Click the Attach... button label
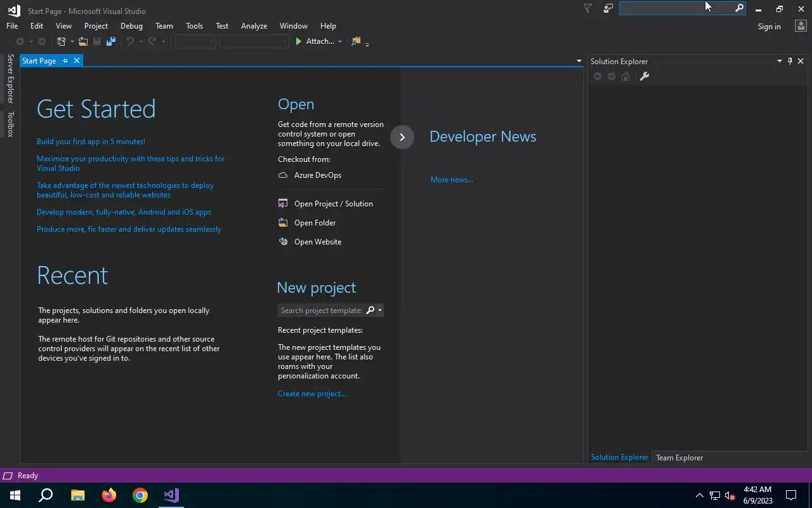This screenshot has height=508, width=812. pos(320,41)
